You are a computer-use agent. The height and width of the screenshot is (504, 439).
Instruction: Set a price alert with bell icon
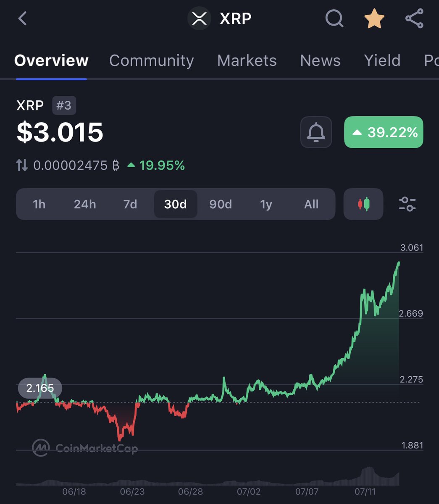[316, 132]
